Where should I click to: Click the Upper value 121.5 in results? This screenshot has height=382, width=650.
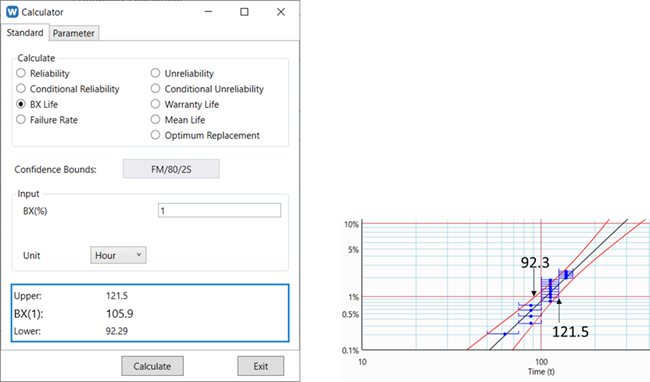117,296
